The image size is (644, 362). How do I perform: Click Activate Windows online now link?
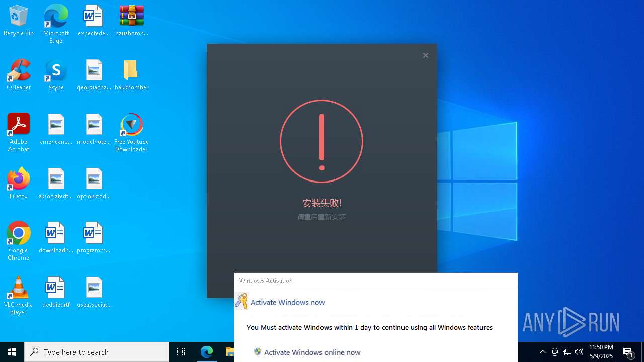pos(312,352)
